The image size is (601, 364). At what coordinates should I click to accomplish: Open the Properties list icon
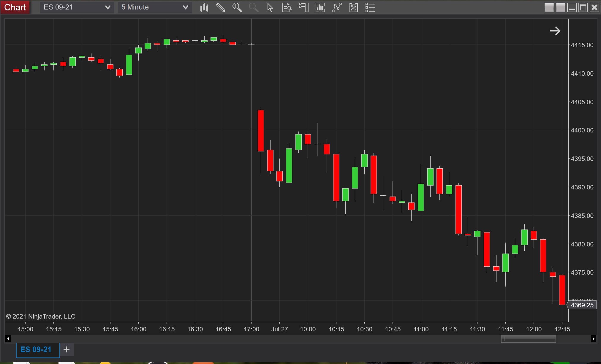370,7
